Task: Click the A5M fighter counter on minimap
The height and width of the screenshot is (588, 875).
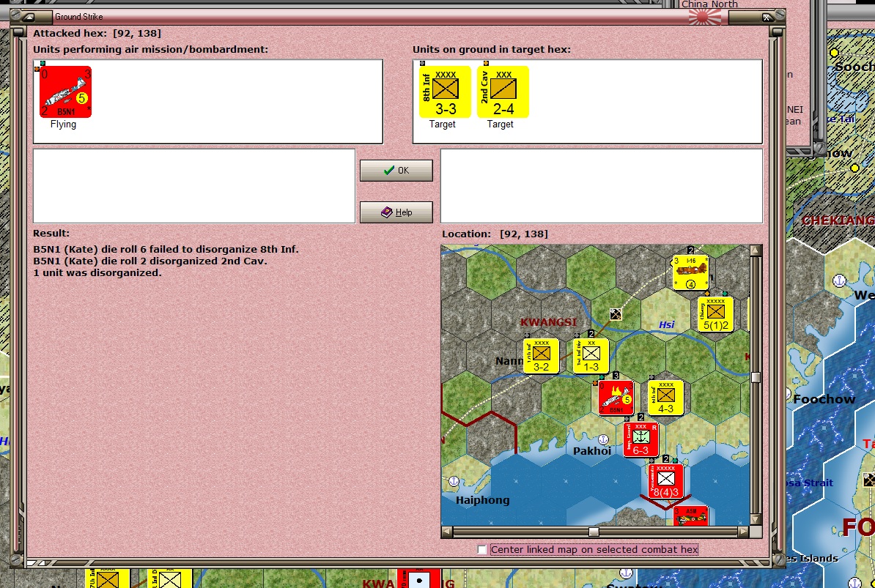Action: click(691, 516)
